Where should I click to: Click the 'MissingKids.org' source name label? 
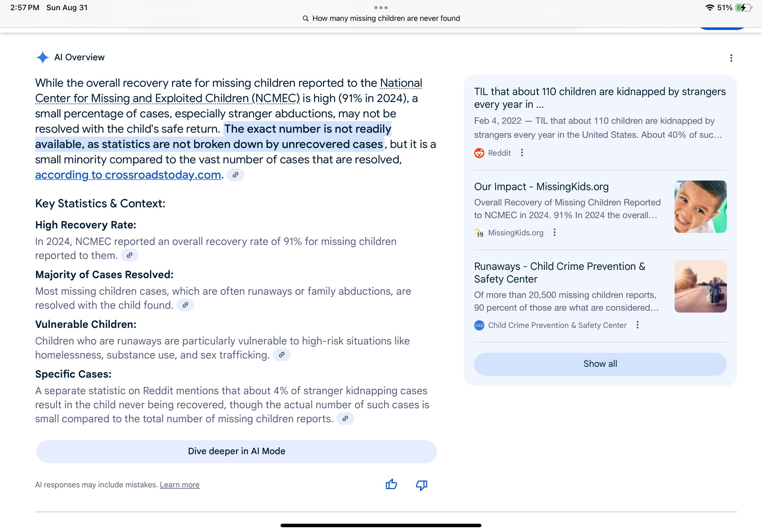coord(516,233)
